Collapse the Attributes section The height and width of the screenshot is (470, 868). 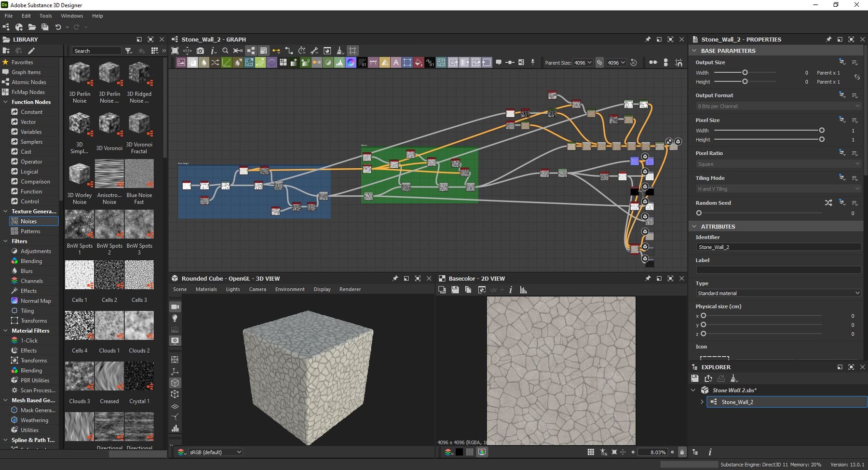694,227
